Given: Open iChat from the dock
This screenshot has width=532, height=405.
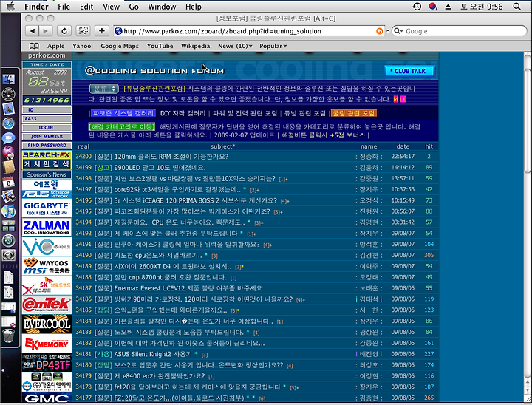Looking at the screenshot, I should click(x=8, y=137).
